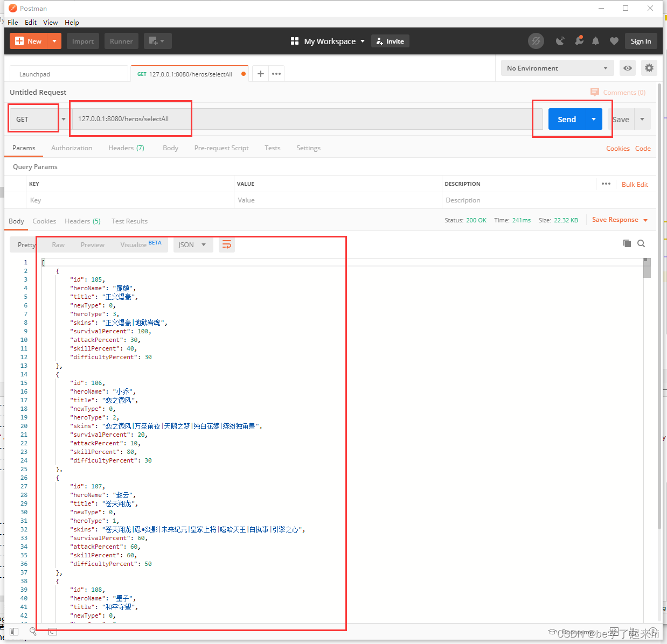Click the Sign In button
The width and height of the screenshot is (667, 644).
[x=641, y=41]
